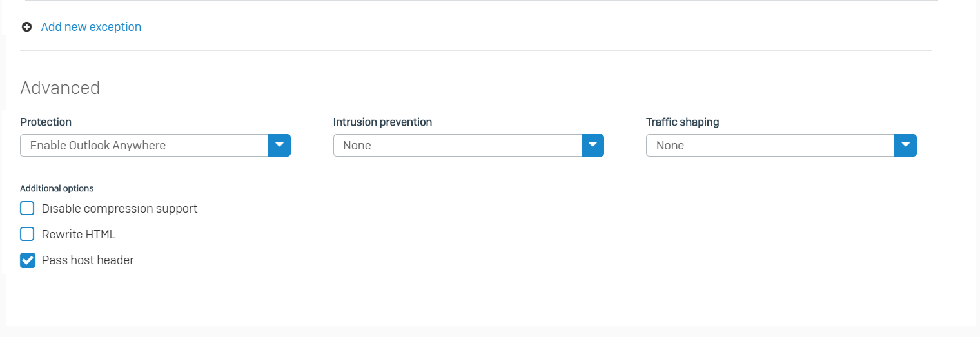
Task: Click the Intrusion prevention field label
Action: [382, 122]
